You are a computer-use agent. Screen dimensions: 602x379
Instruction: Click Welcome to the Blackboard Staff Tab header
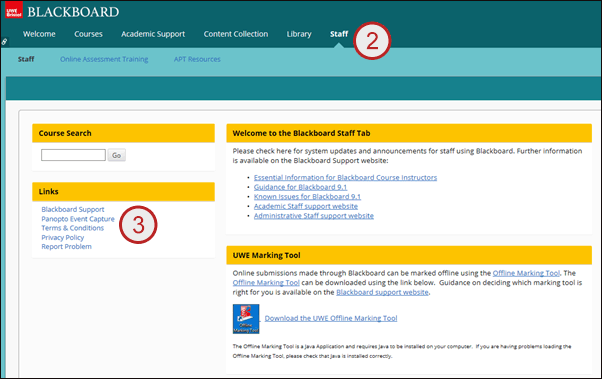tap(409, 133)
